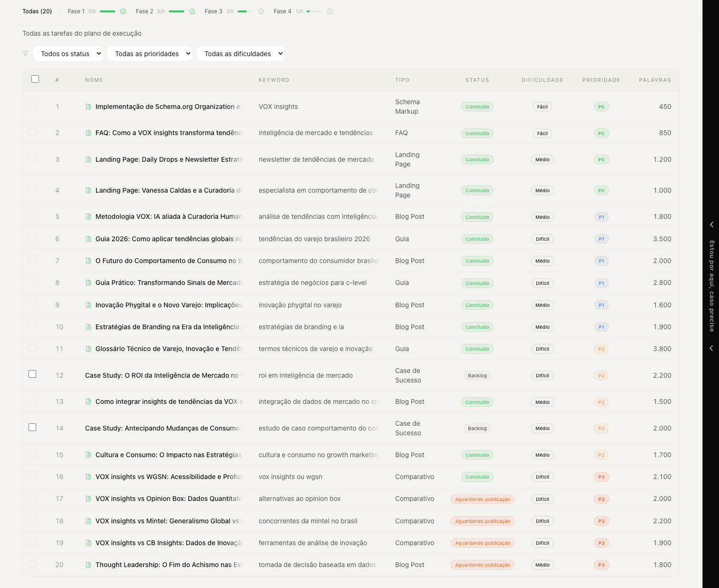Switch to the Fase 3 tab

[214, 11]
